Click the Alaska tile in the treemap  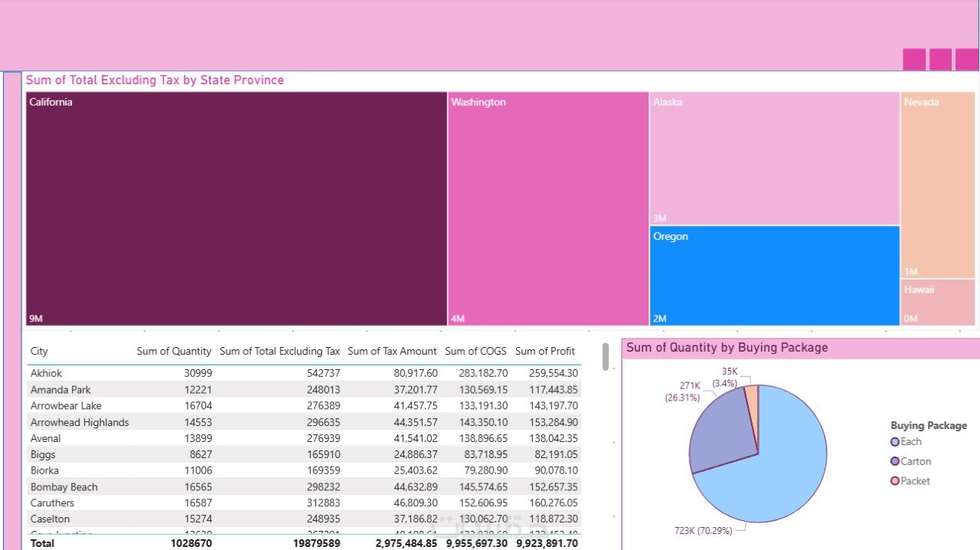click(775, 159)
